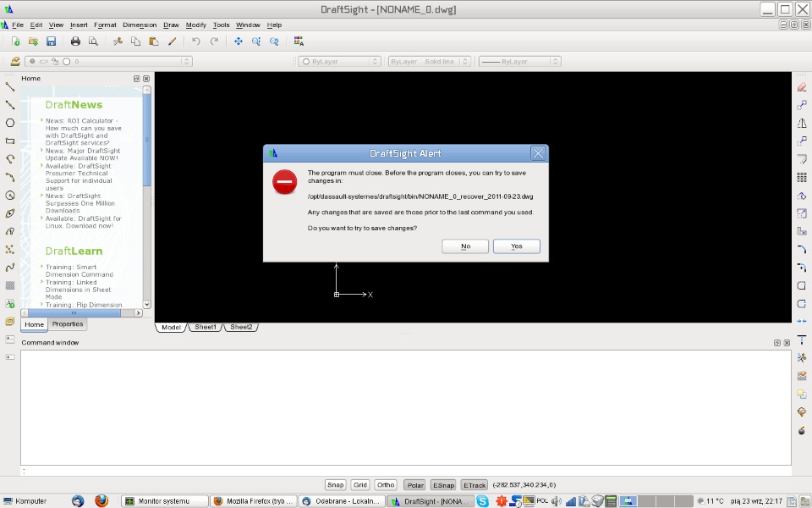This screenshot has width=812, height=508.
Task: Toggle Snap in status bar
Action: (x=335, y=485)
